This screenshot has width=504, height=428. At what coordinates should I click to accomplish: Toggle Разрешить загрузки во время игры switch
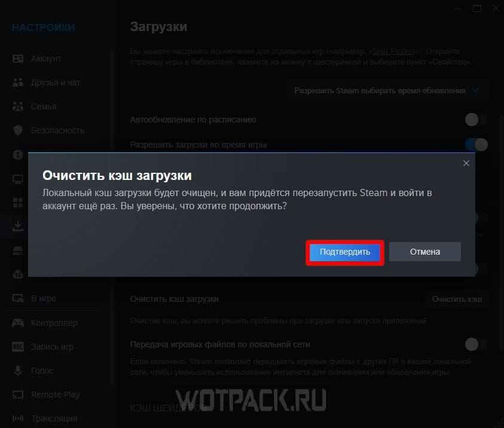(x=476, y=145)
